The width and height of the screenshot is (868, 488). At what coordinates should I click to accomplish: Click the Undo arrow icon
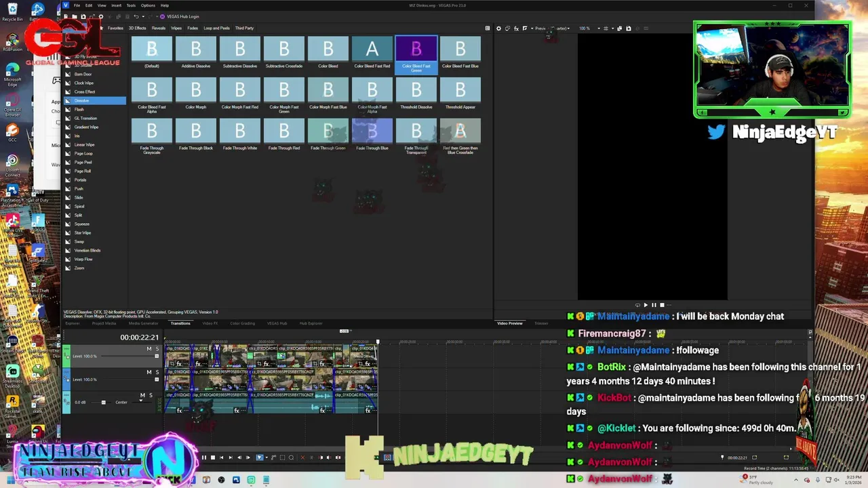point(136,16)
